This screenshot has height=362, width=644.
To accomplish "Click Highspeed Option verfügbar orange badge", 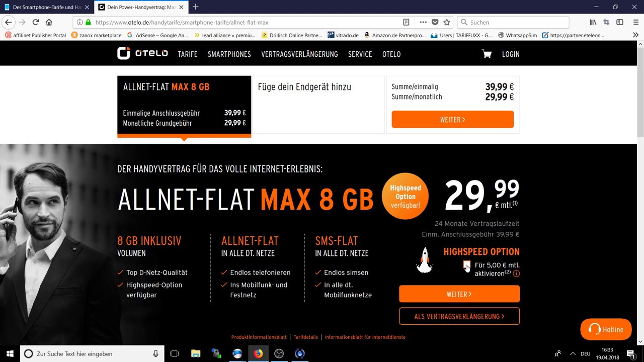I will (x=405, y=197).
